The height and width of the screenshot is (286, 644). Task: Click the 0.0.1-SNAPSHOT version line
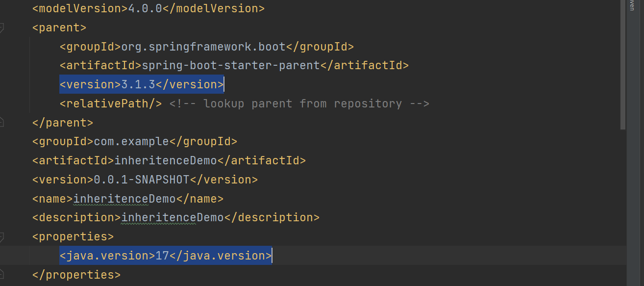[x=145, y=180]
